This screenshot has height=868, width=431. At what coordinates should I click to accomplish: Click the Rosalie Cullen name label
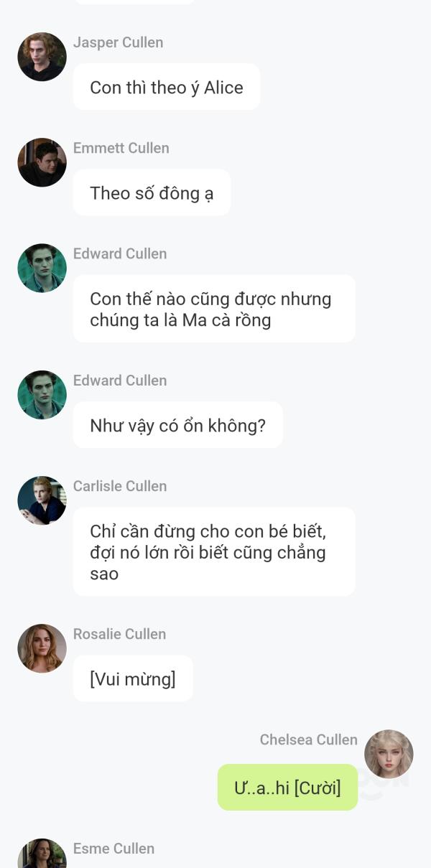(119, 634)
